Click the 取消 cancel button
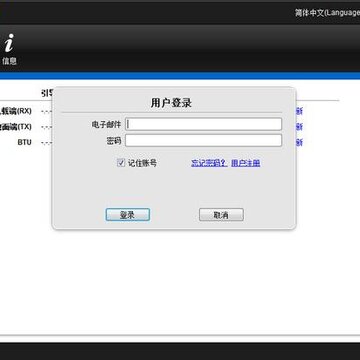The image size is (360, 360). tap(221, 215)
